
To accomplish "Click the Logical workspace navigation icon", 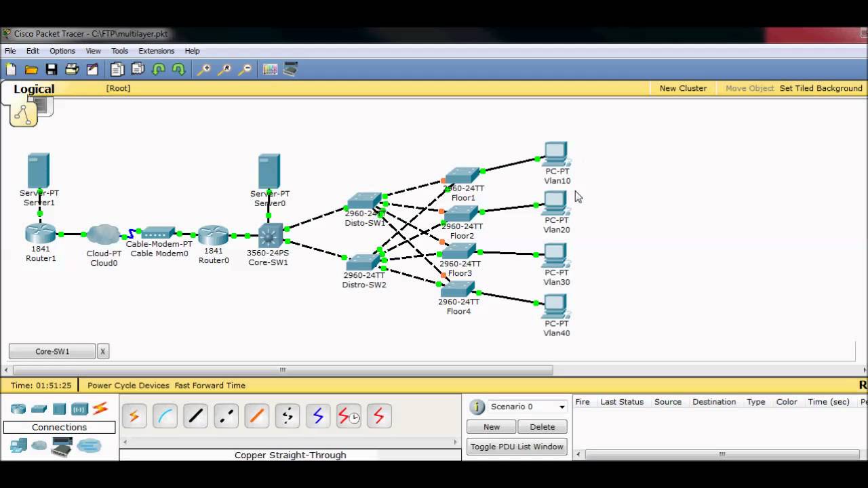I will pos(23,115).
